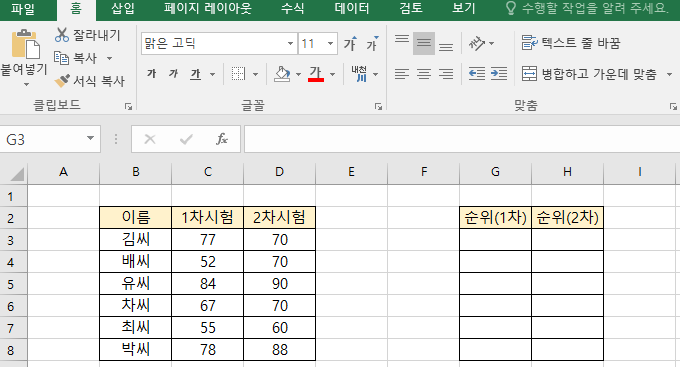Align text left
Viewport: 680px width, 367px height.
click(402, 74)
